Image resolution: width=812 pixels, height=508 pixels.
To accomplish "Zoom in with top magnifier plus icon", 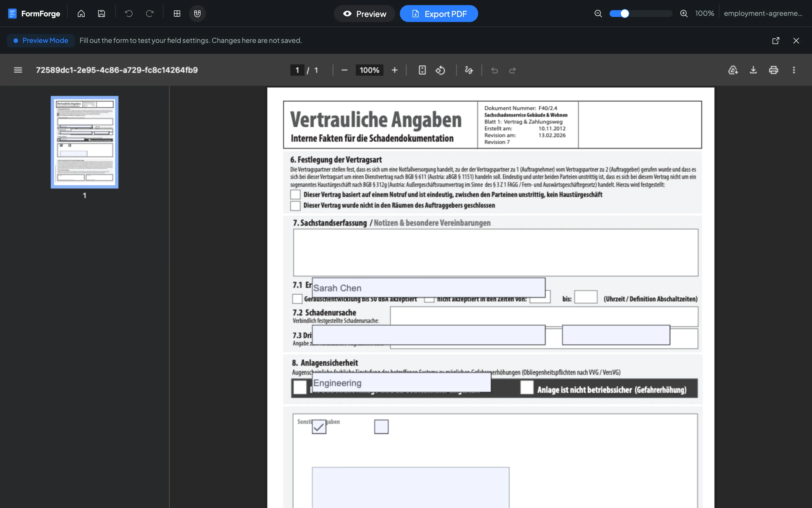I will 684,14.
